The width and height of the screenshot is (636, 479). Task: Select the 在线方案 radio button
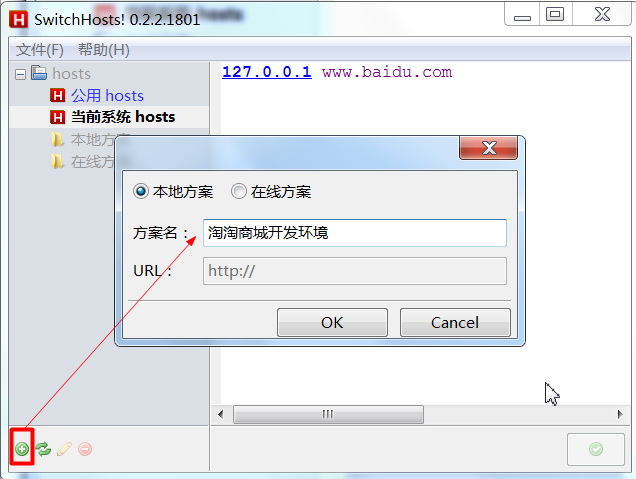pyautogui.click(x=238, y=191)
